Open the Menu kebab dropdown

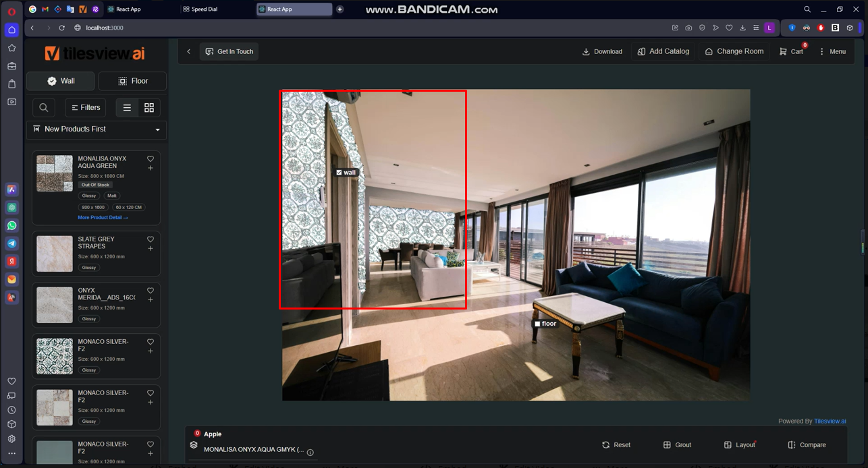click(832, 51)
